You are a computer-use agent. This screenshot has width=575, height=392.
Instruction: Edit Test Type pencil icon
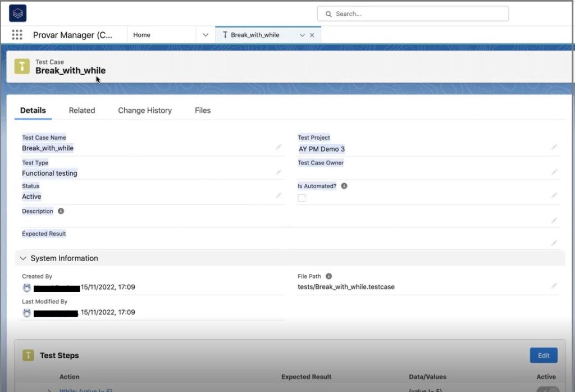pyautogui.click(x=279, y=172)
